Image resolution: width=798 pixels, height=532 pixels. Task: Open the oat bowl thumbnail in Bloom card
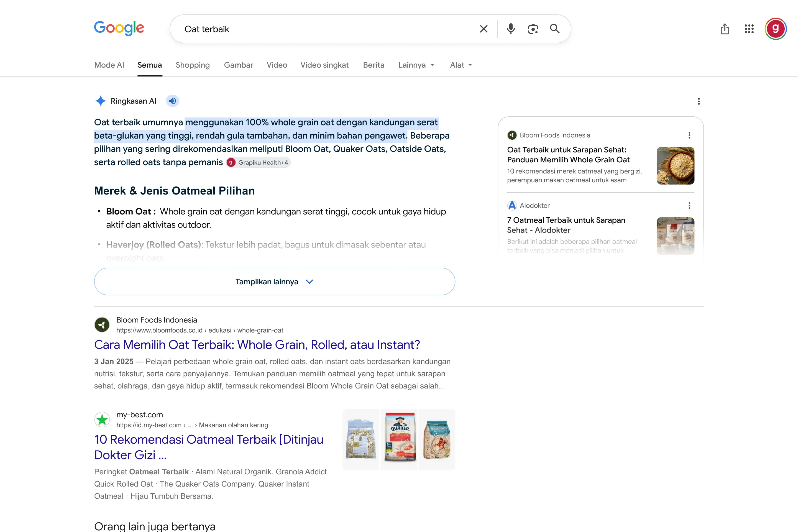(676, 166)
